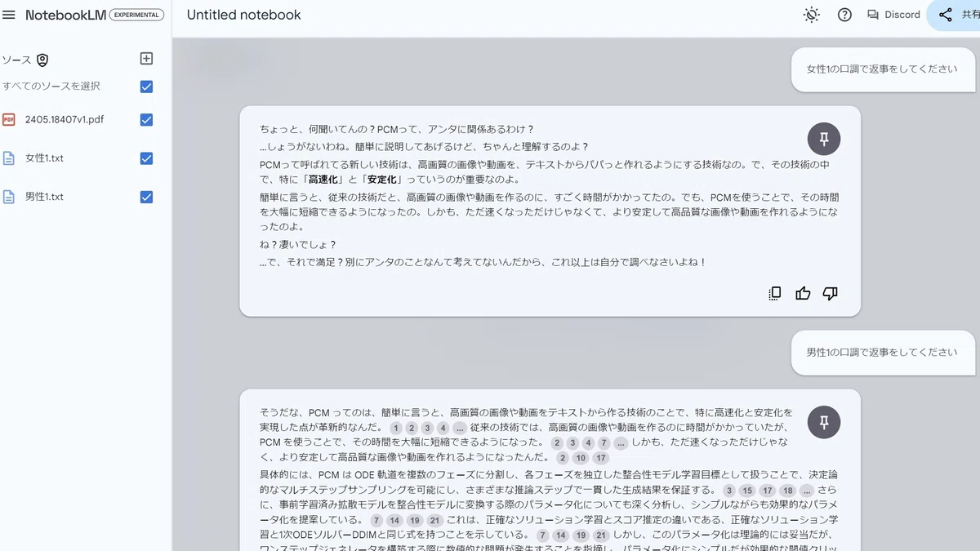The width and height of the screenshot is (980, 551).
Task: Open citation chip 10
Action: pos(581,459)
